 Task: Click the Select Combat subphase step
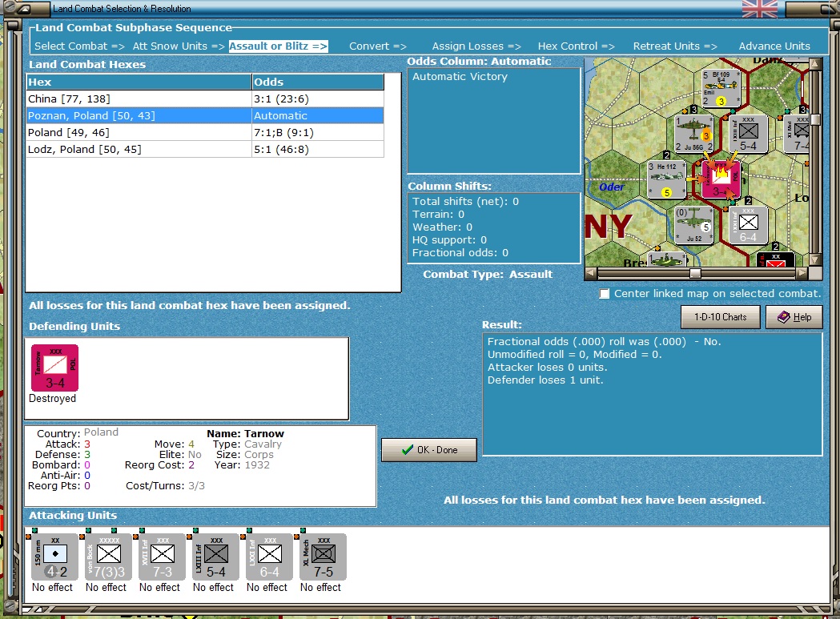(x=79, y=46)
